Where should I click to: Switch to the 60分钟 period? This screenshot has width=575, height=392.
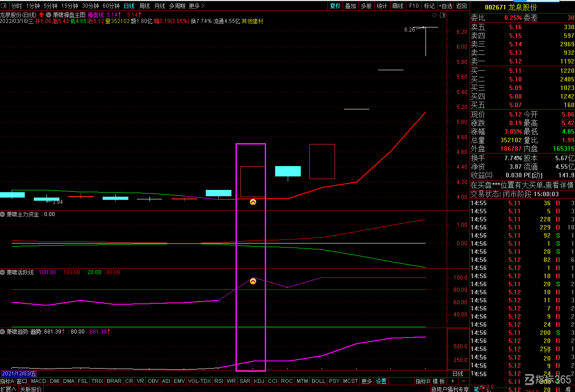(111, 6)
